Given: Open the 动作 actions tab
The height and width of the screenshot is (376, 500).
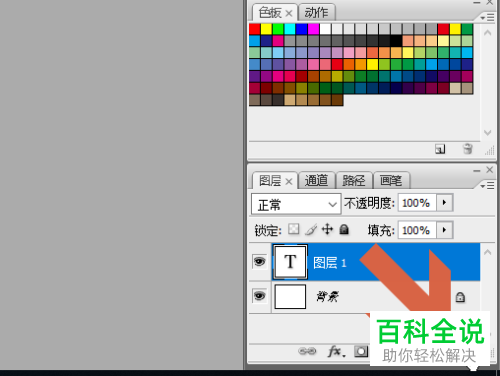Looking at the screenshot, I should [x=316, y=13].
